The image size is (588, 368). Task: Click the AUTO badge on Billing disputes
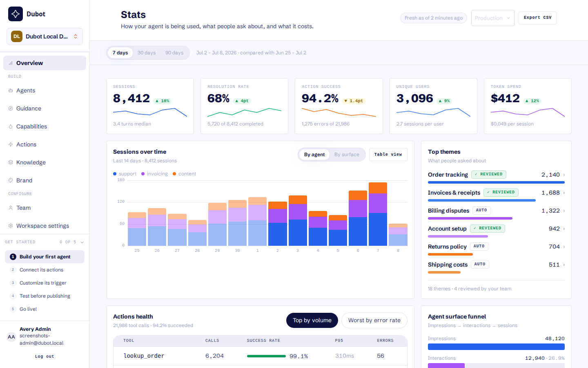click(x=481, y=210)
